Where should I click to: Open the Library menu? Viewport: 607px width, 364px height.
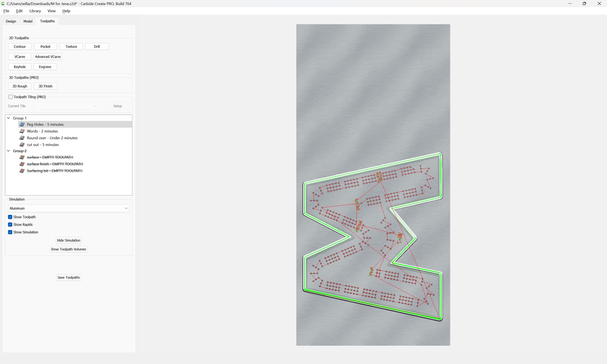(x=35, y=11)
